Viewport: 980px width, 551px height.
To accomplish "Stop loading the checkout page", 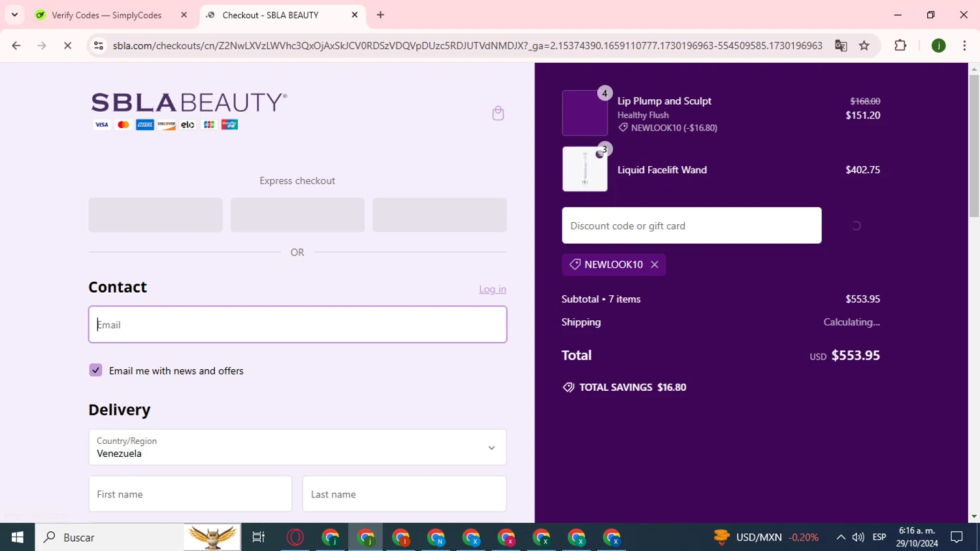I will pos(67,45).
